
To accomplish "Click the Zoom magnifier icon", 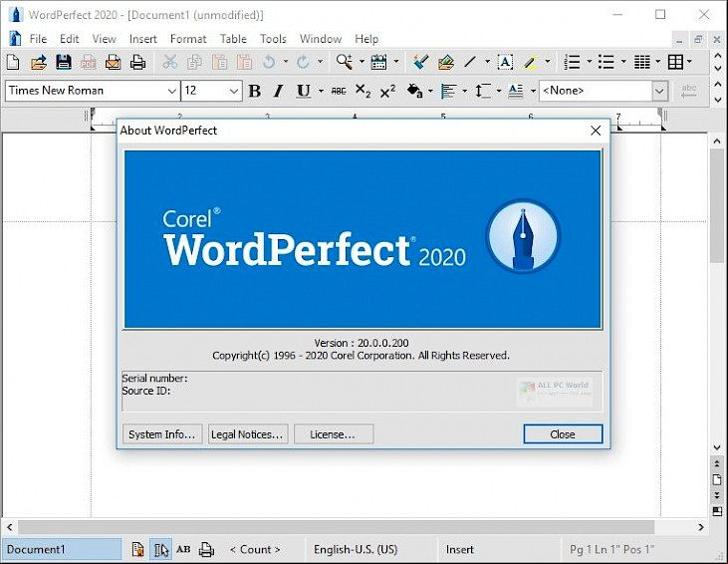I will [x=345, y=62].
